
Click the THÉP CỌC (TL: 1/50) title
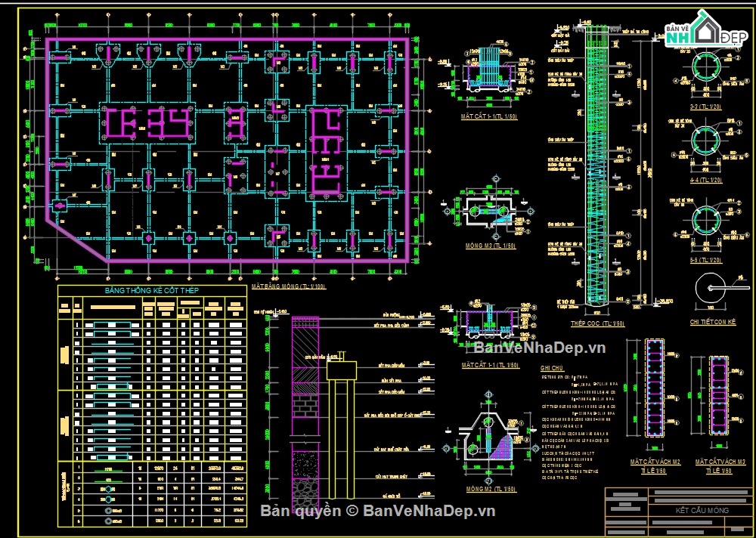[x=597, y=323]
